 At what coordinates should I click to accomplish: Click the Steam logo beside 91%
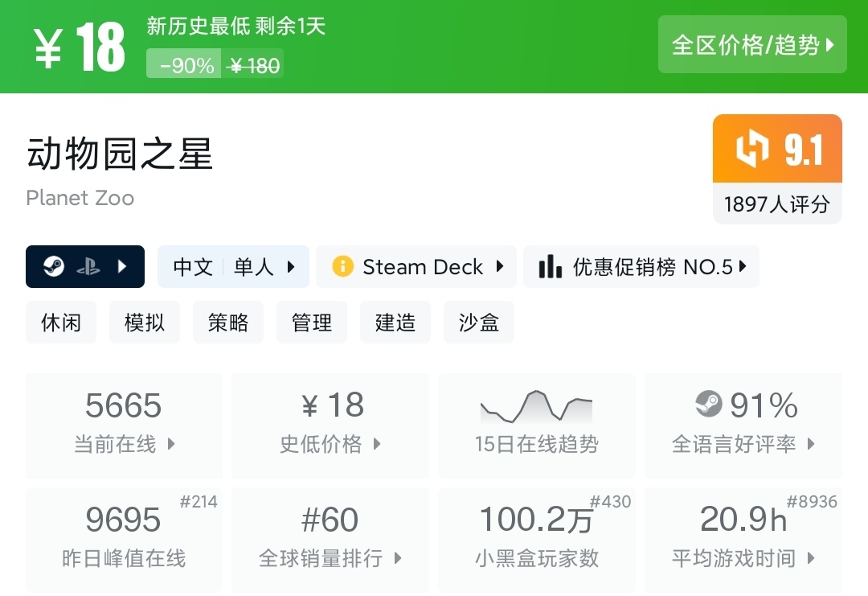(709, 404)
